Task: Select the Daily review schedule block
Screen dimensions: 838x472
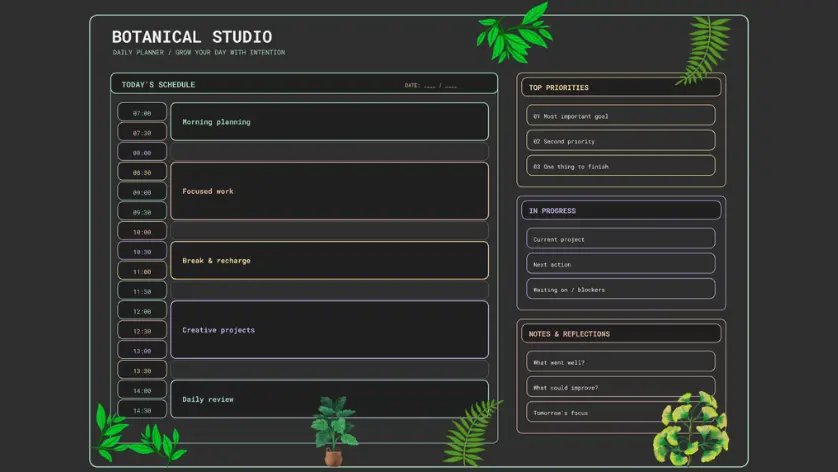Action: [329, 399]
